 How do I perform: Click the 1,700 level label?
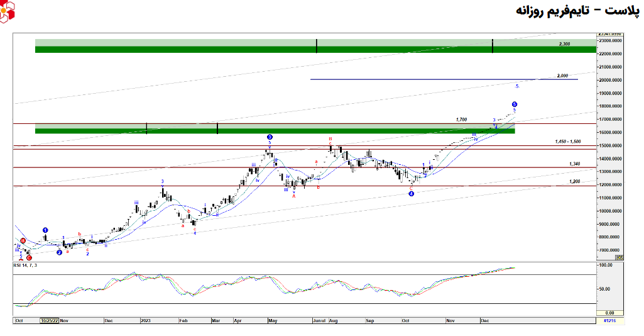(x=461, y=119)
